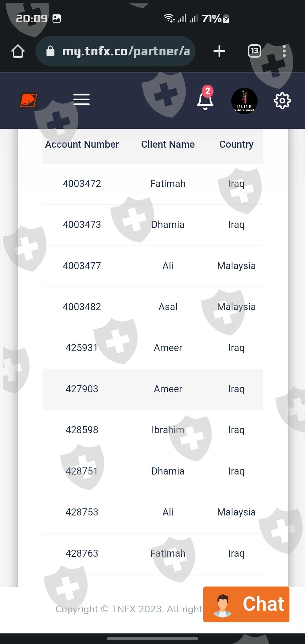The height and width of the screenshot is (644, 305).
Task: Select account number 428753
Action: 82,512
